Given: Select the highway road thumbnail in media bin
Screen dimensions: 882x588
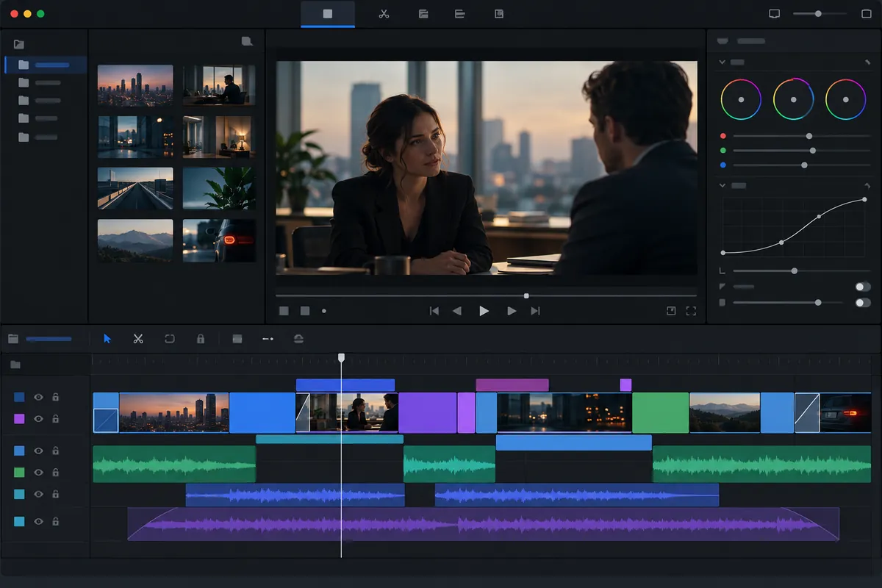Looking at the screenshot, I should click(135, 188).
